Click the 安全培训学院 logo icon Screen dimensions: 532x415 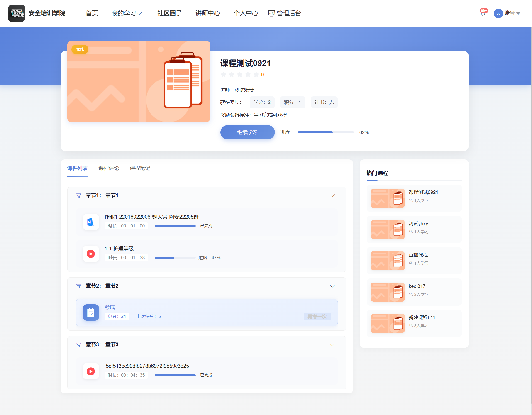pyautogui.click(x=17, y=13)
